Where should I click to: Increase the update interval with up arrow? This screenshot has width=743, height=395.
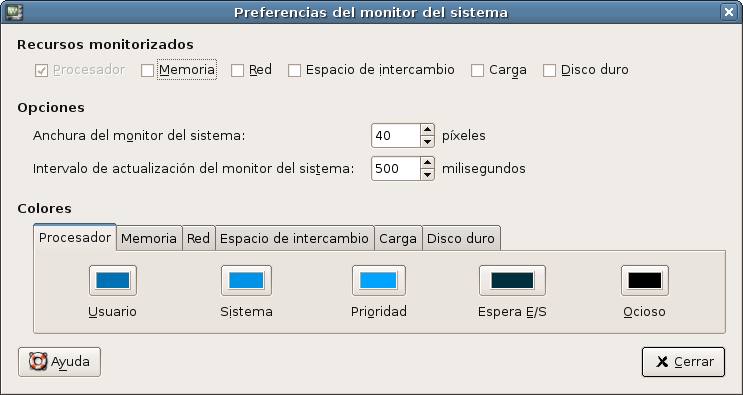tap(427, 163)
